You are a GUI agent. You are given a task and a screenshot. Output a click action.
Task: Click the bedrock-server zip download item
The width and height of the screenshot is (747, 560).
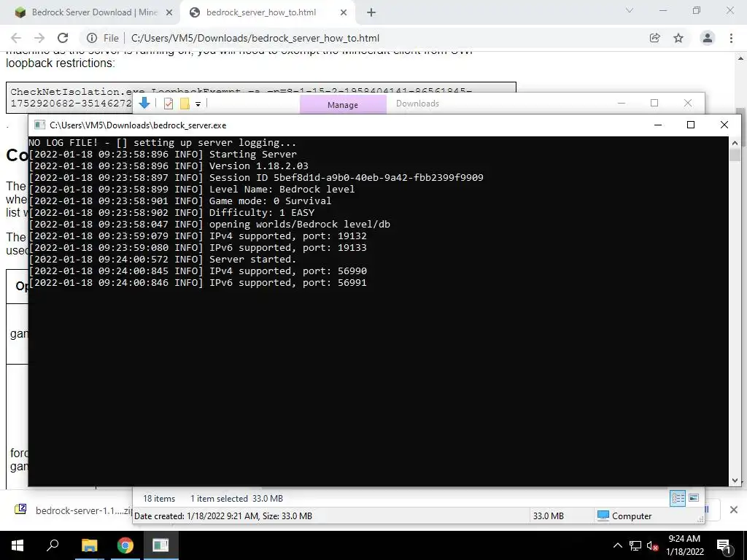click(x=73, y=510)
